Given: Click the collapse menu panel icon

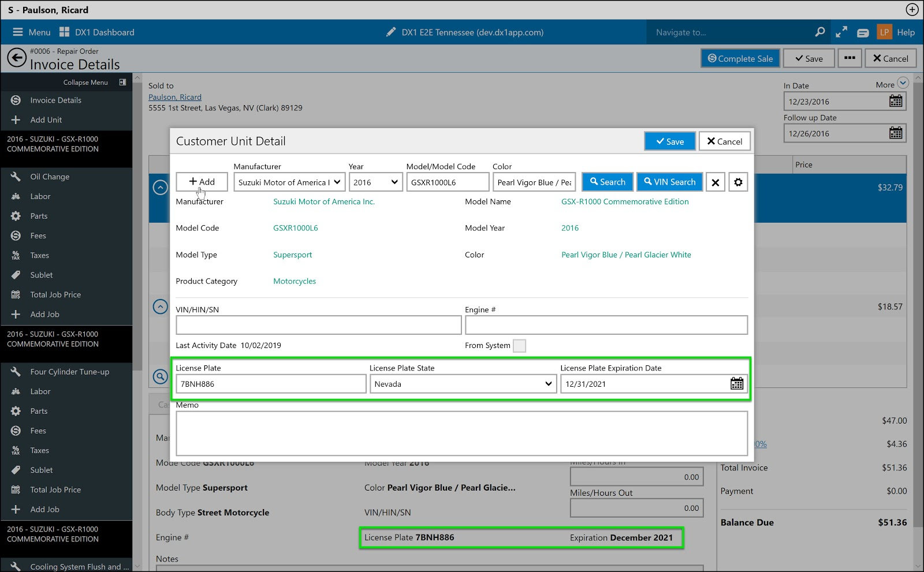Looking at the screenshot, I should [122, 83].
